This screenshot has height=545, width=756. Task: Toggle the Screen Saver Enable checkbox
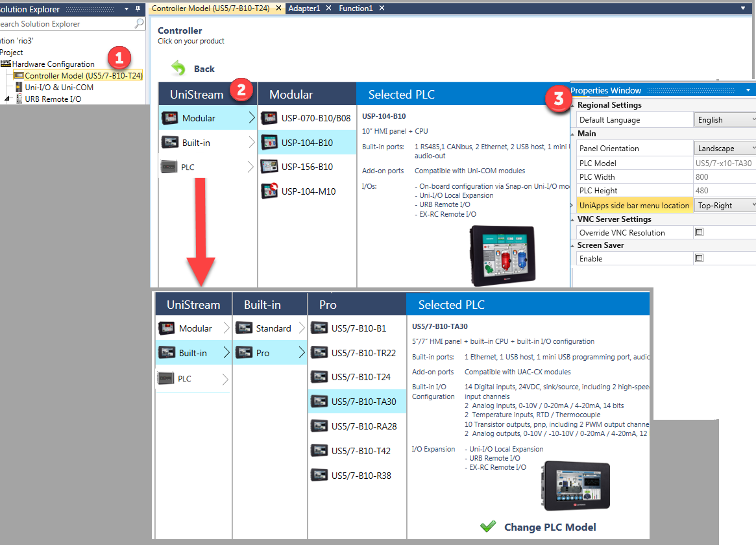699,258
